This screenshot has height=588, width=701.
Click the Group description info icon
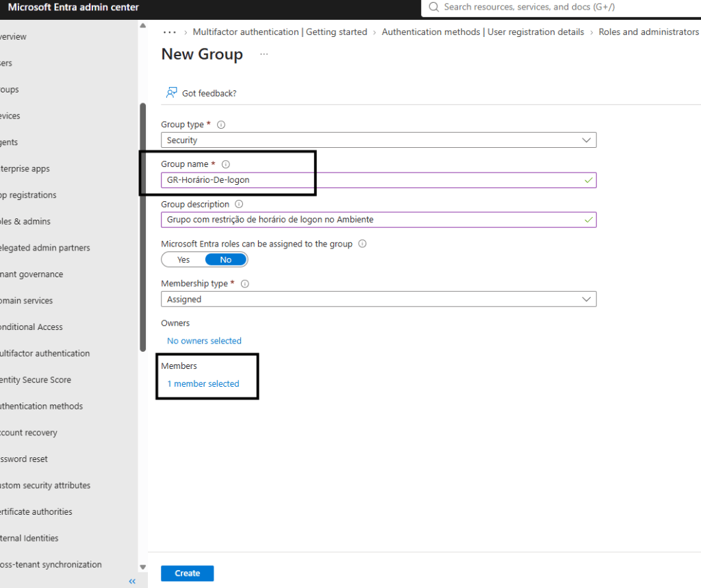click(x=239, y=205)
